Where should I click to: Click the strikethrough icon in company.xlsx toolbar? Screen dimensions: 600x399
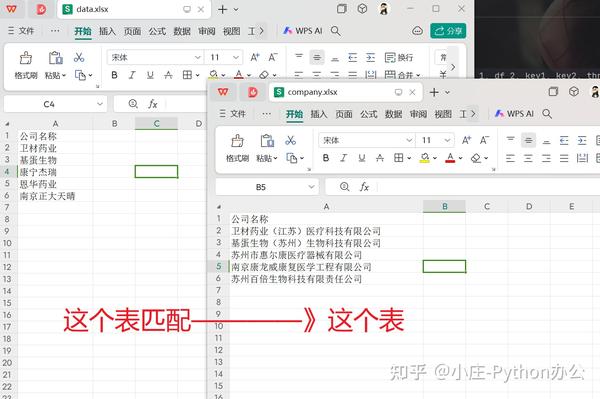[380, 158]
